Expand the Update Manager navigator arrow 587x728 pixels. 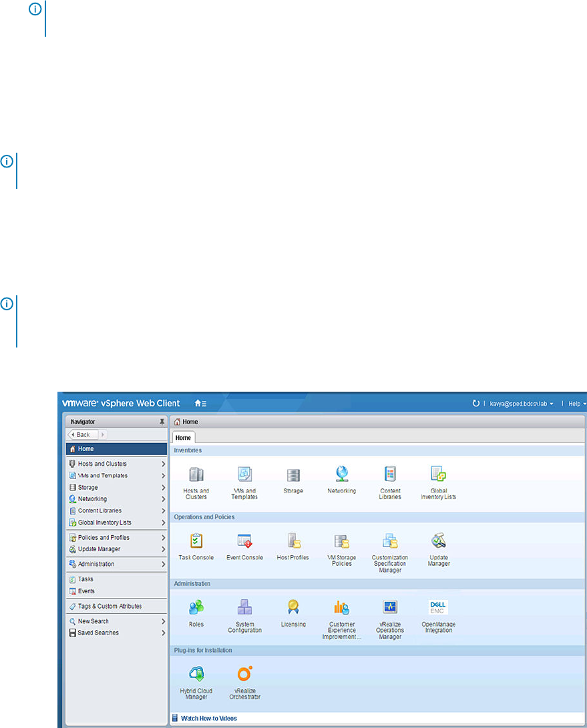163,549
